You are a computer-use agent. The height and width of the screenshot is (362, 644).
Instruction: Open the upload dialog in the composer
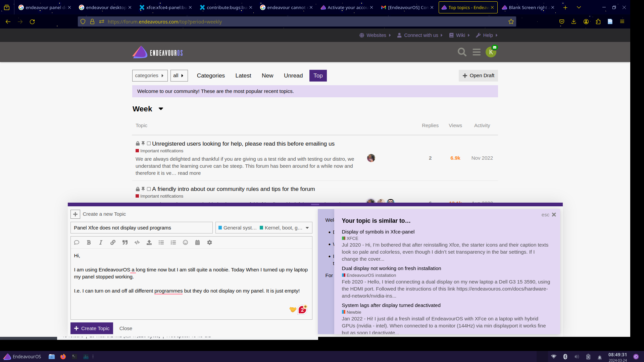149,242
